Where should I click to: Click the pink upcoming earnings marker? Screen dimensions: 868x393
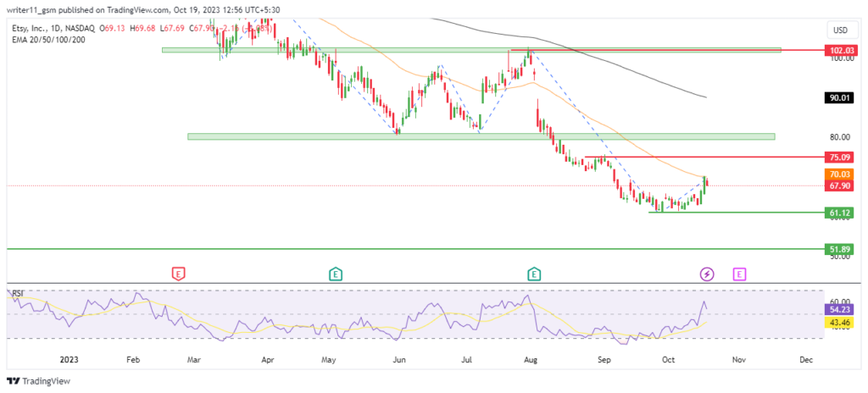coord(739,274)
